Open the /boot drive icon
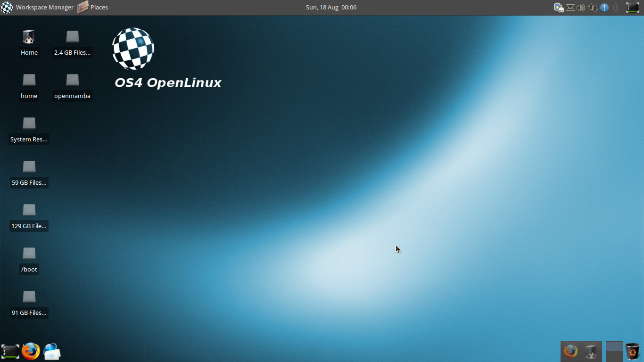The height and width of the screenshot is (362, 644). (29, 254)
